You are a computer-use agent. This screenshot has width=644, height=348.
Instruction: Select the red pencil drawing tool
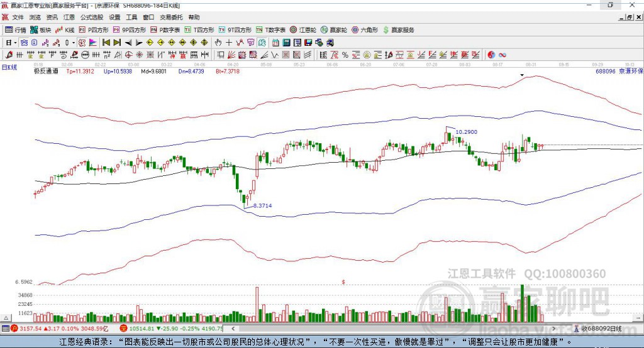tap(9, 55)
